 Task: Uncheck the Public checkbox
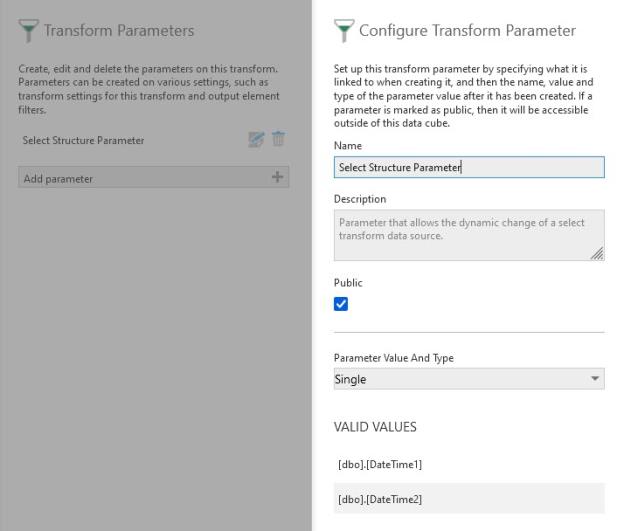click(x=341, y=304)
